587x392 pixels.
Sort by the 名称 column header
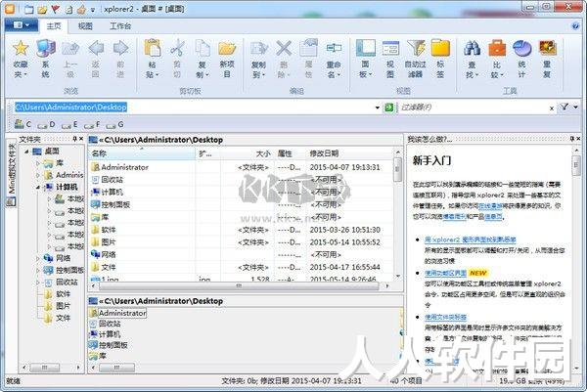142,153
